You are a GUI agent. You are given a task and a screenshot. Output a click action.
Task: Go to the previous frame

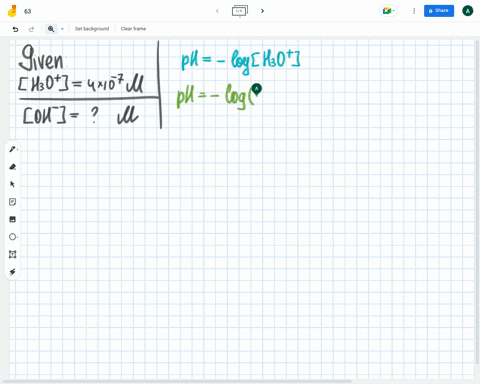tap(217, 11)
